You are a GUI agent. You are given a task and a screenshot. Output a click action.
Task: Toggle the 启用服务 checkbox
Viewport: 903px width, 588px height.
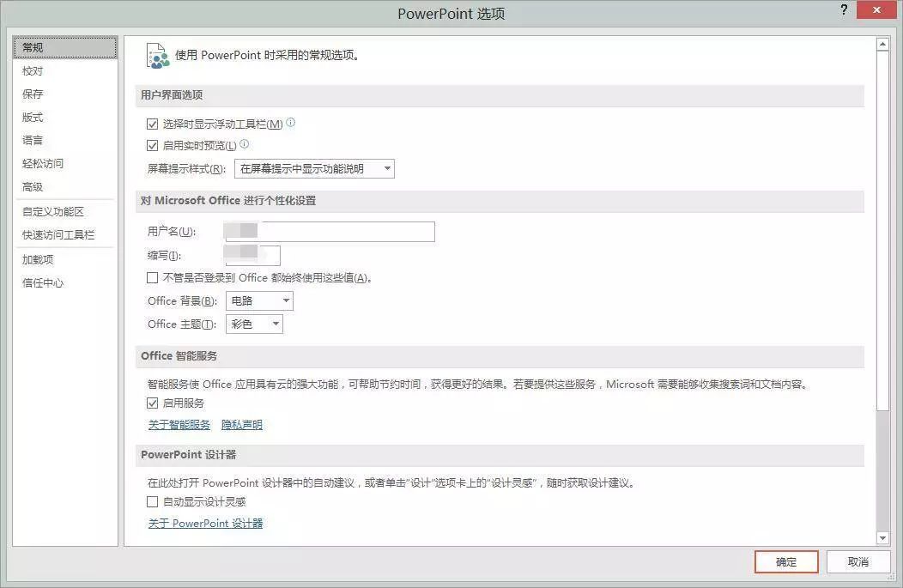[x=153, y=403]
